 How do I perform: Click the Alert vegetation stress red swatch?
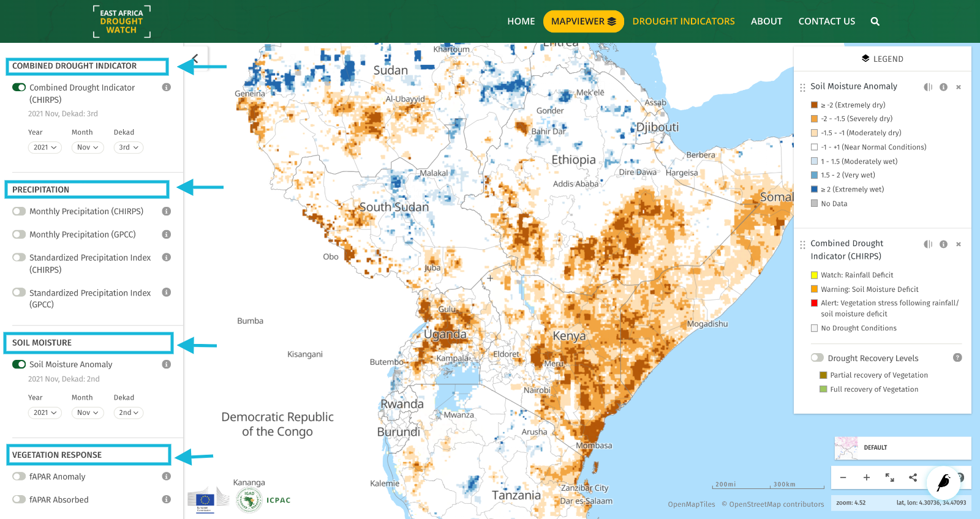click(x=814, y=303)
